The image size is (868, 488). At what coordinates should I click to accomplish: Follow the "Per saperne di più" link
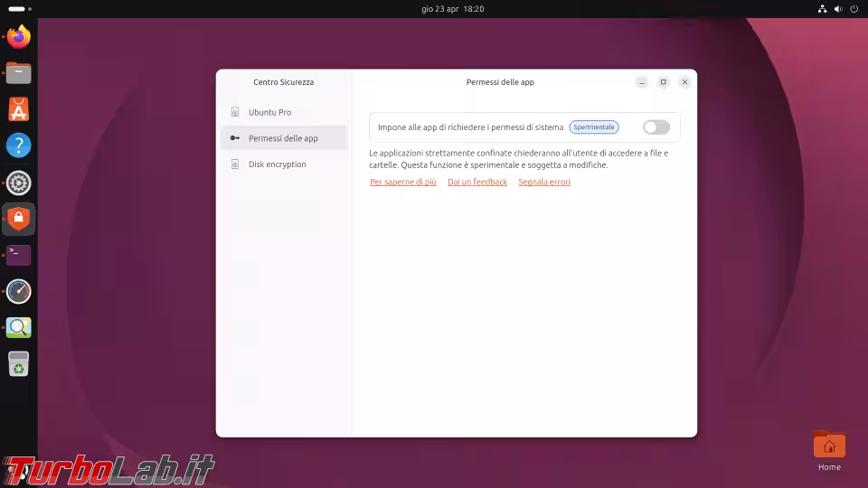coord(403,183)
